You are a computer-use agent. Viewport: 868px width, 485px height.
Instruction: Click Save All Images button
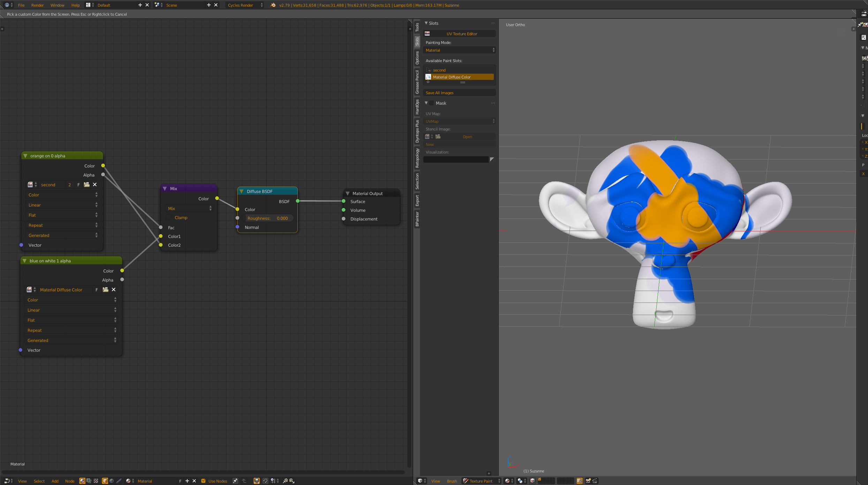tap(460, 93)
